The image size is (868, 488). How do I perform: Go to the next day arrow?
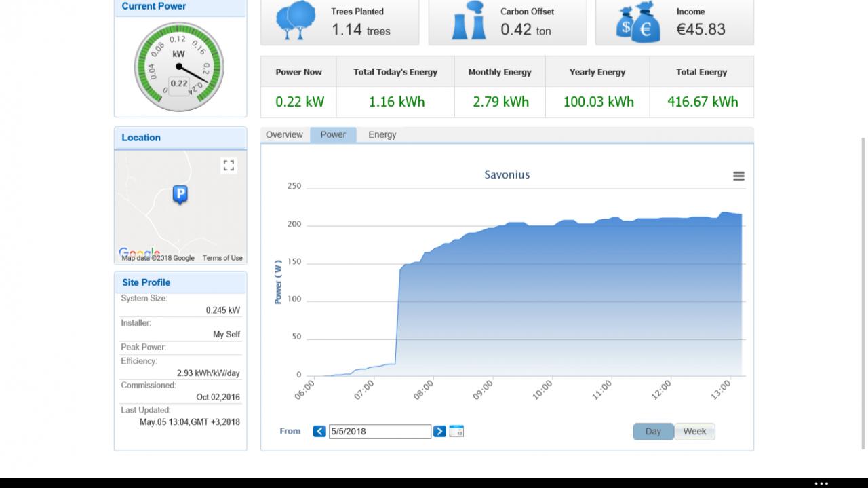click(x=439, y=431)
